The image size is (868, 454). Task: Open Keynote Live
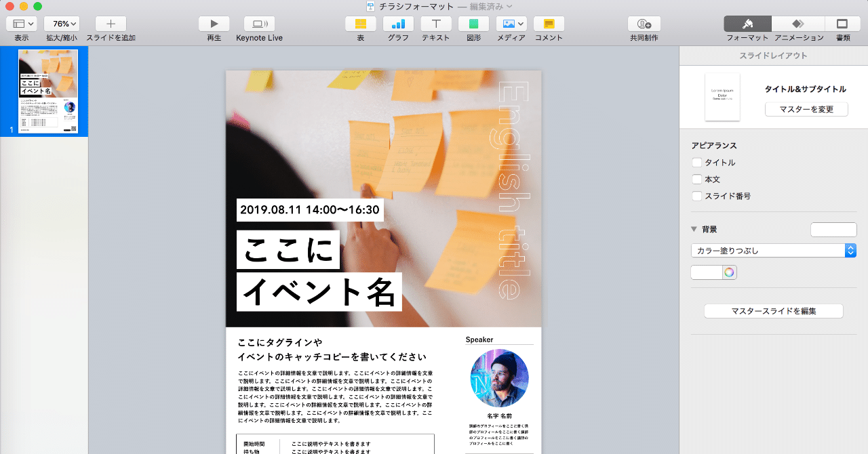click(x=259, y=24)
